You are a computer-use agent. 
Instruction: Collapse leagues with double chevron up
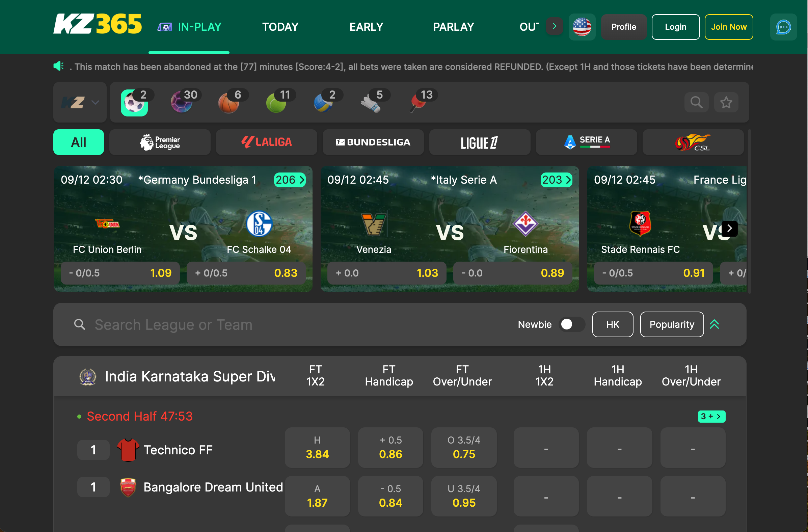click(714, 324)
